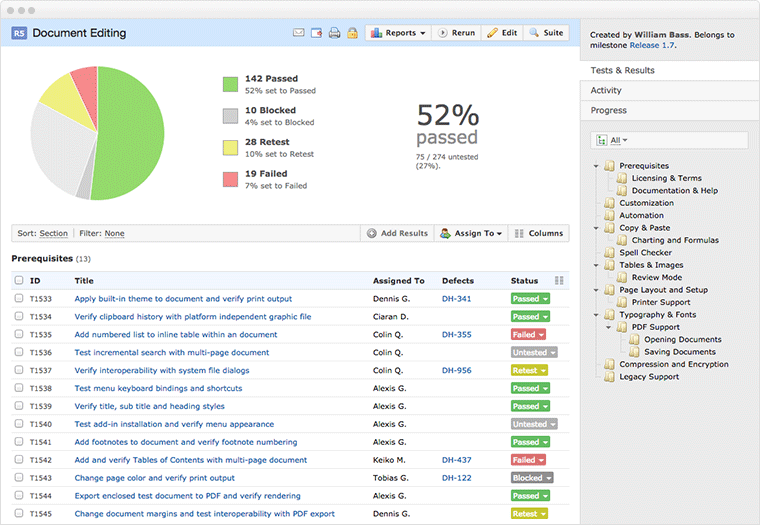Click the Add Results button
Screen dimensions: 760x525
coord(397,233)
